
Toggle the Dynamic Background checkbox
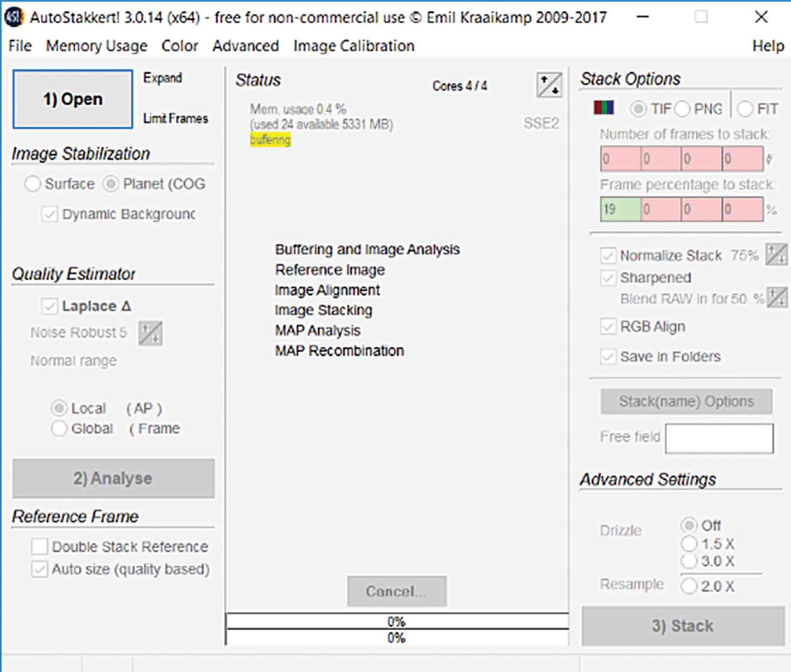(49, 214)
